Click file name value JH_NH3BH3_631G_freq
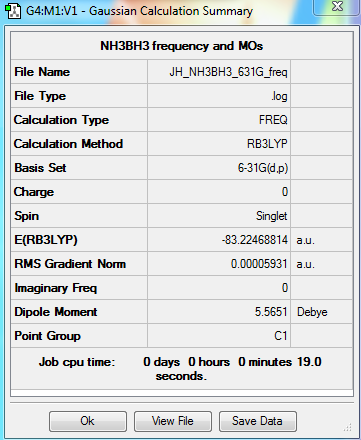Screen dimensions: 361x440 click(228, 72)
